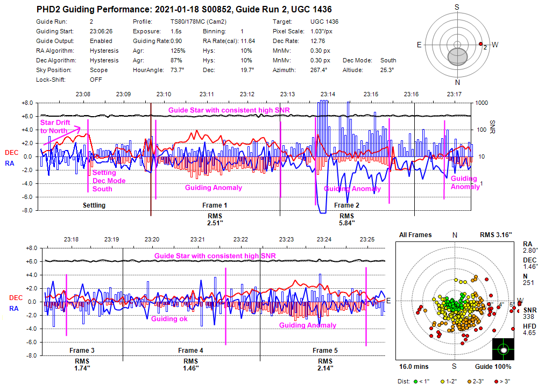This screenshot has width=538, height=392.
Task: Click the '23:10' time tick on top graph
Action: pos(164,94)
